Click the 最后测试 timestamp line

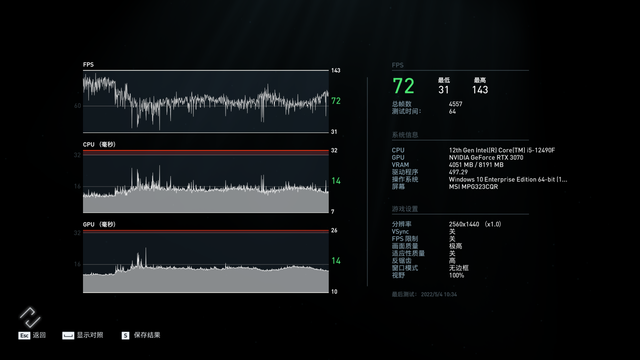click(424, 294)
